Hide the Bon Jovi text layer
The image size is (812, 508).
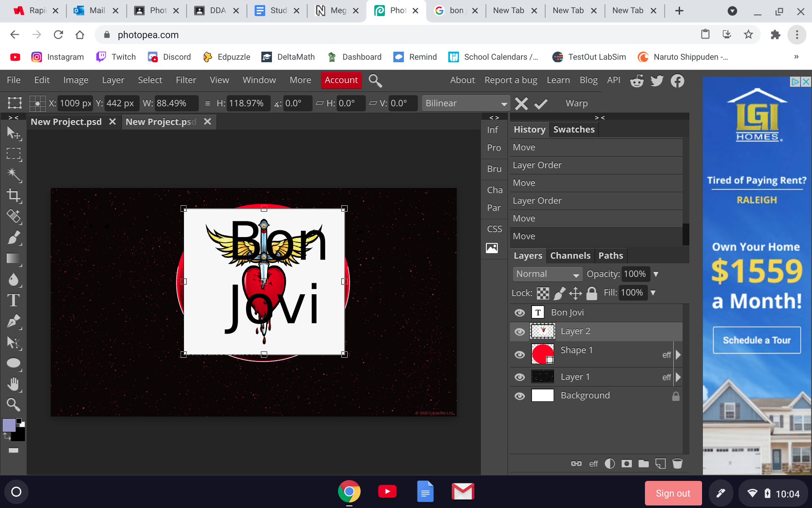(520, 313)
